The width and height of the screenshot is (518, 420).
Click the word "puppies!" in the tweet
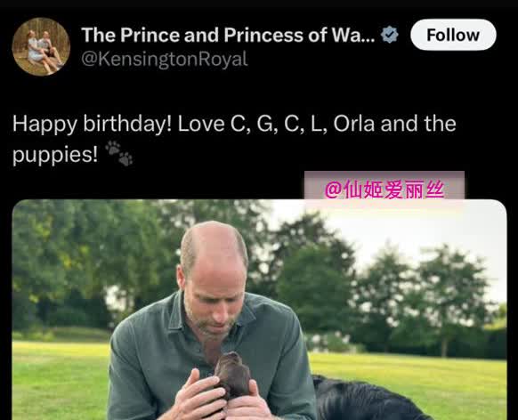[55, 155]
